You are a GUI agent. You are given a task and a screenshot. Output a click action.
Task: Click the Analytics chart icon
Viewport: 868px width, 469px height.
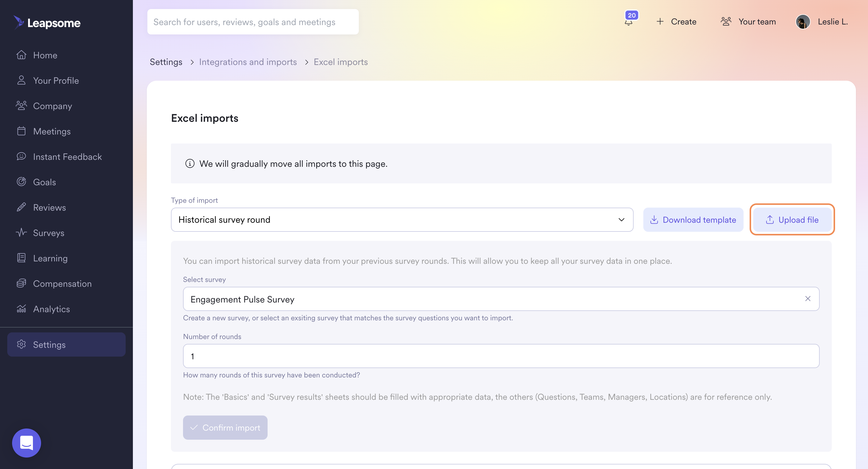pos(21,309)
